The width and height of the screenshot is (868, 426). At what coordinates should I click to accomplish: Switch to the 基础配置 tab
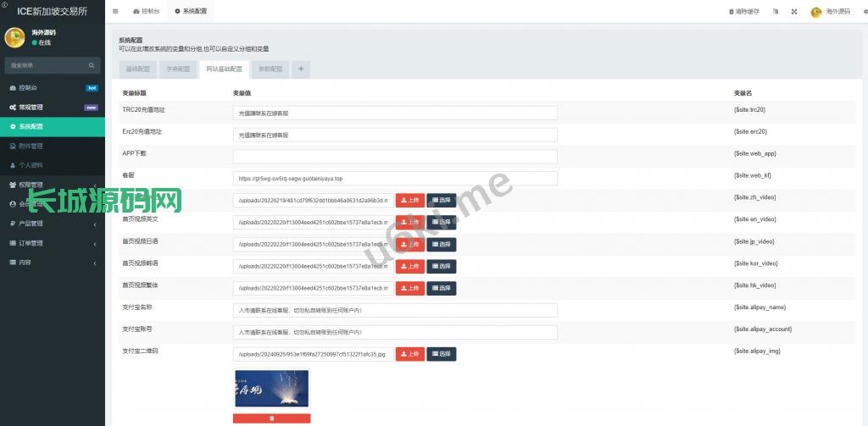137,69
